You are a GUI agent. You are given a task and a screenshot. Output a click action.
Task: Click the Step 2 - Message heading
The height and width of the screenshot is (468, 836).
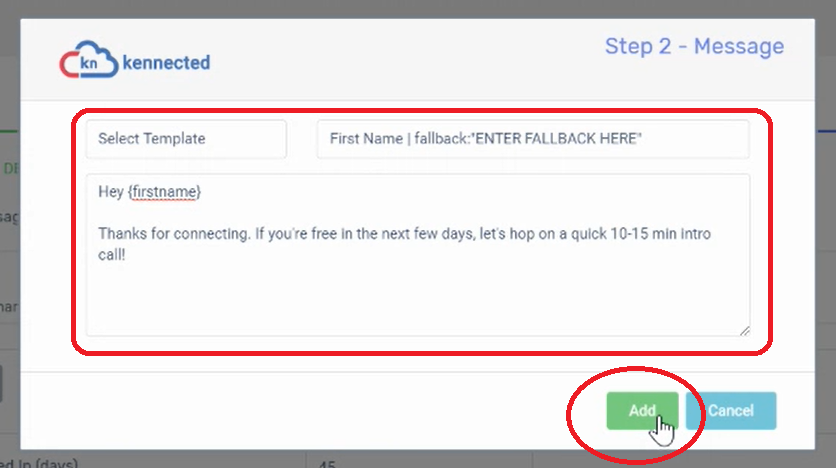tap(694, 46)
